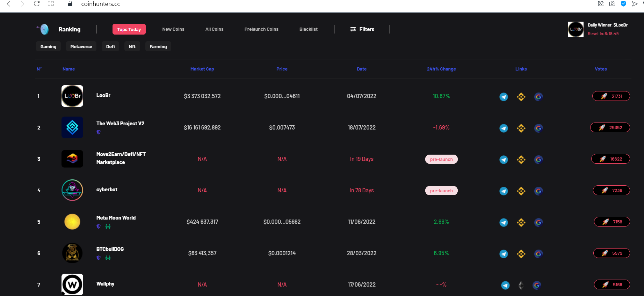
Task: Open Move2Earn/Defi/NFT Marketplace Telegram link
Action: point(504,160)
